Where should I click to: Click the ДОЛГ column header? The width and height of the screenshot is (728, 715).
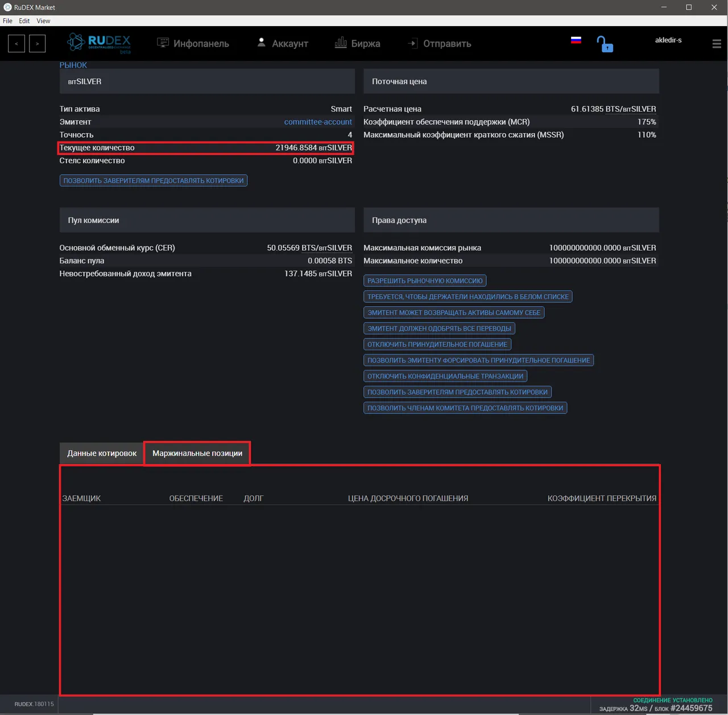pos(254,498)
